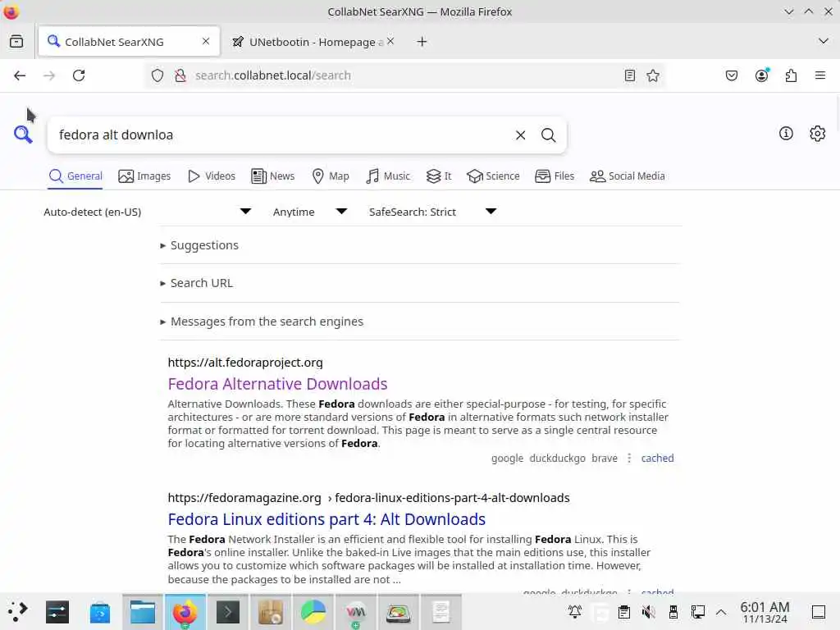The width and height of the screenshot is (840, 630).
Task: Open the SearXNG about info icon
Action: pyautogui.click(x=786, y=134)
